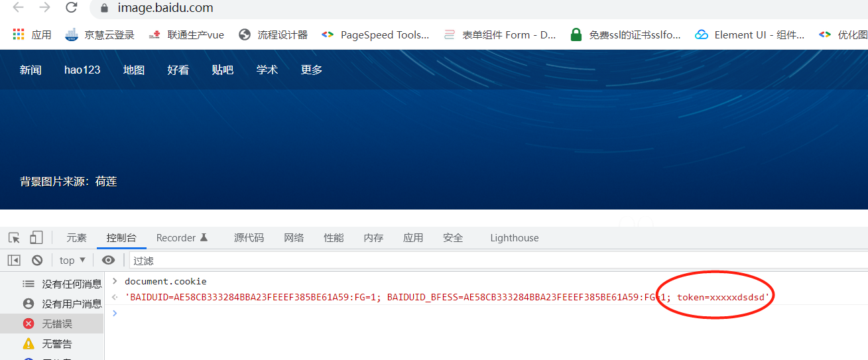Click the eye live expression icon

pos(109,261)
